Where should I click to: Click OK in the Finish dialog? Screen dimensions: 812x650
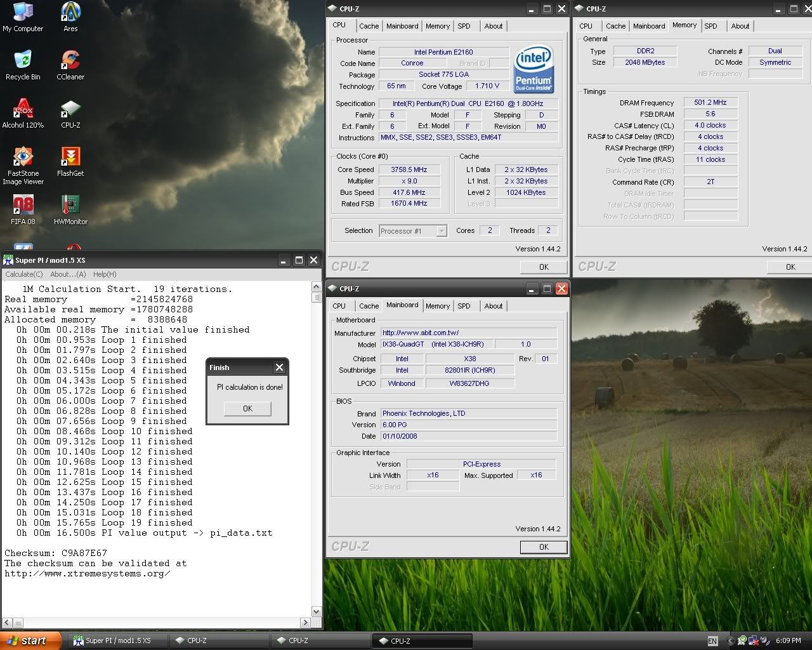247,409
